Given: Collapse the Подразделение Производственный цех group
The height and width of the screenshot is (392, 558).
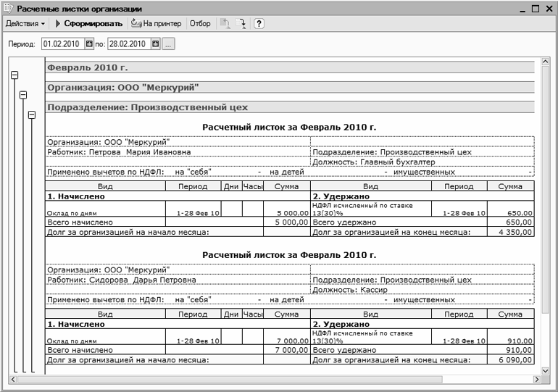Looking at the screenshot, I should click(x=31, y=114).
